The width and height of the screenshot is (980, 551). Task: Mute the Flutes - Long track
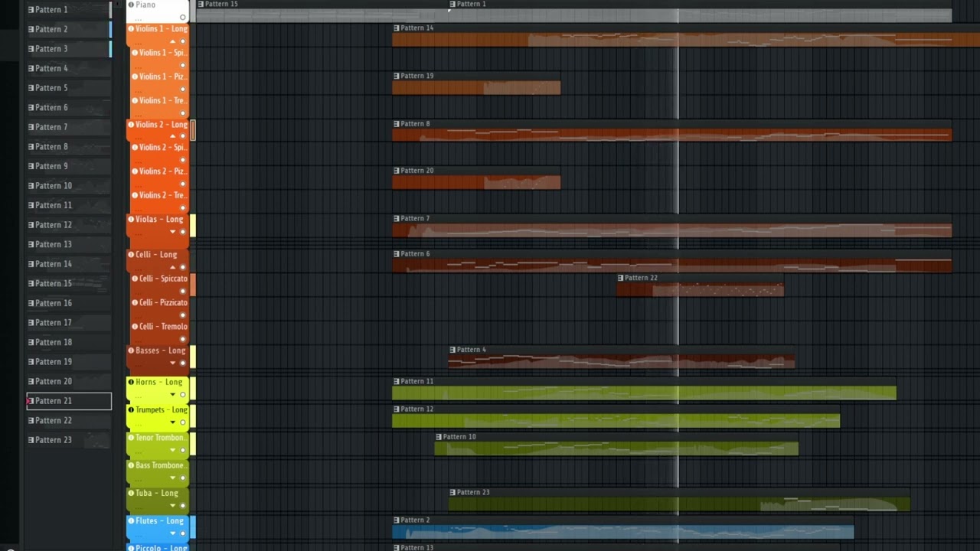[x=182, y=533]
